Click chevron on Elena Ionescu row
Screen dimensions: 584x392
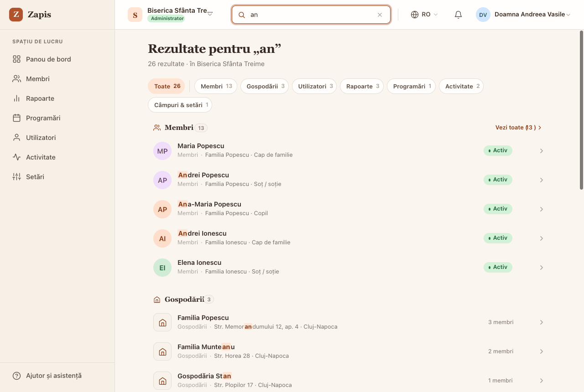(x=542, y=268)
